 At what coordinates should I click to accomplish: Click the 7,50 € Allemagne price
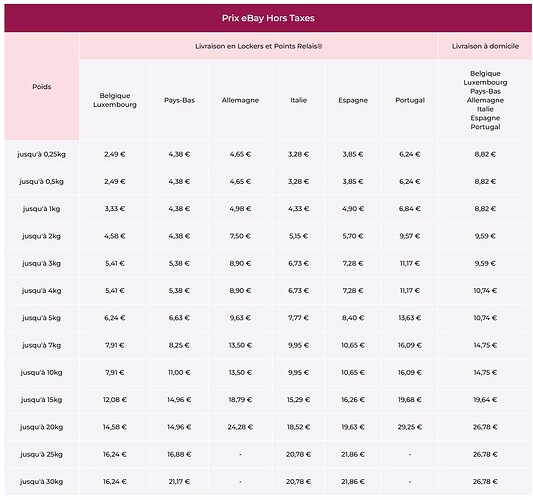240,236
